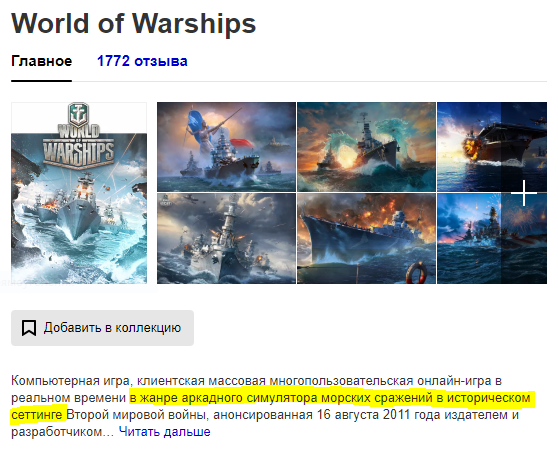Image resolution: width=558 pixels, height=450 pixels.
Task: Open the thumbnail with the blue flag ship
Action: pyautogui.click(x=226, y=147)
